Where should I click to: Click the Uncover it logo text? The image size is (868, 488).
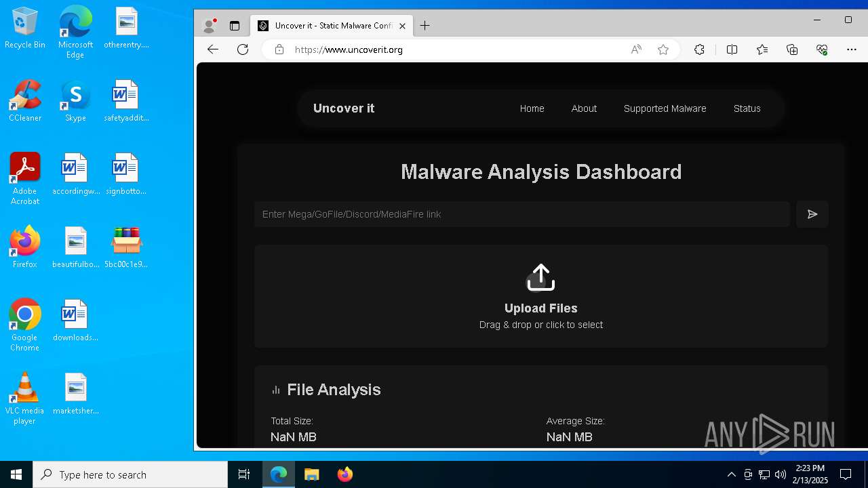point(344,108)
